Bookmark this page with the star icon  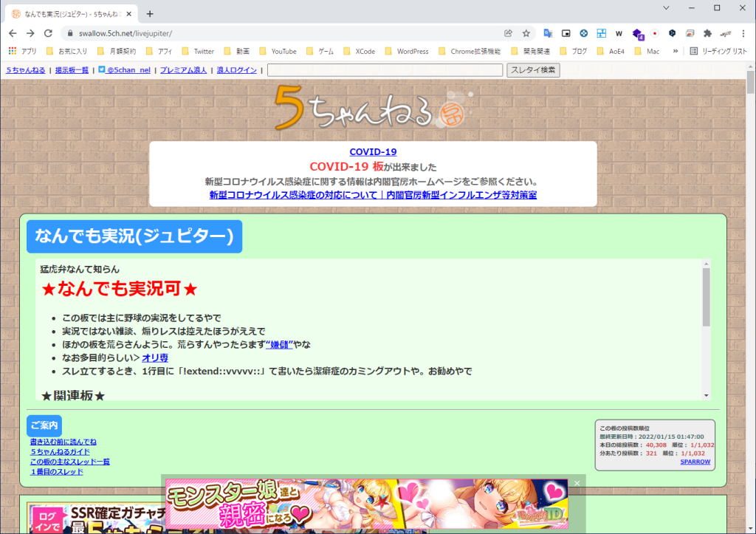click(526, 33)
